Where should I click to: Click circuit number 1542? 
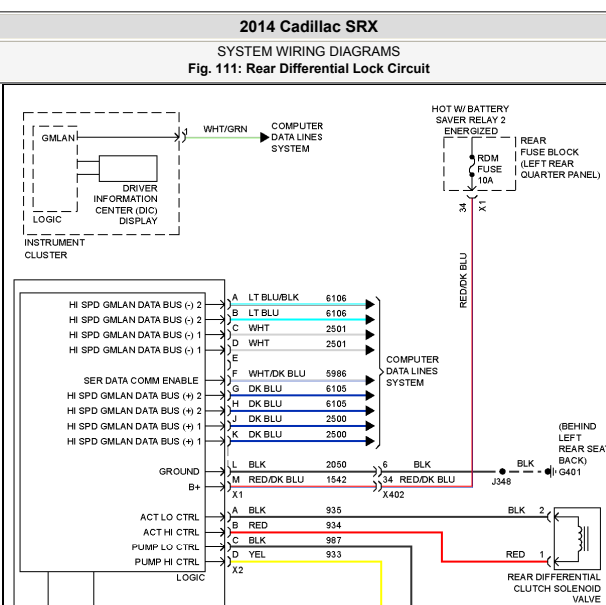tap(336, 479)
